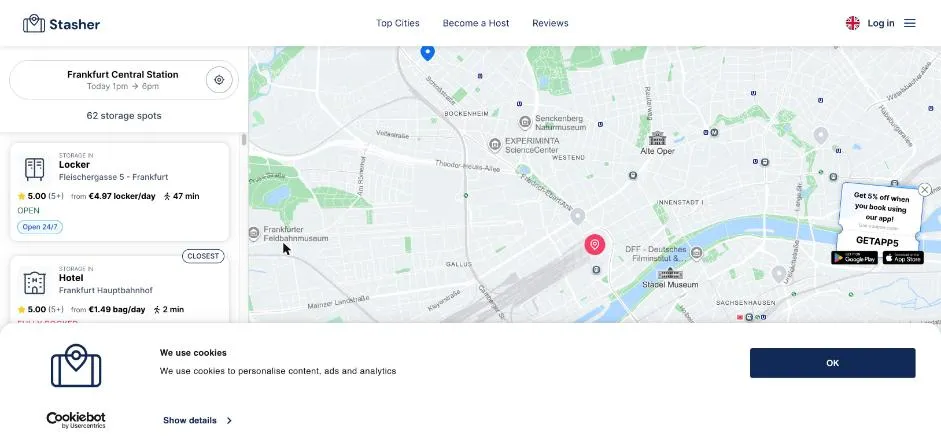Click the hotel storage icon
Viewport: 941px width, 443px height.
35,282
